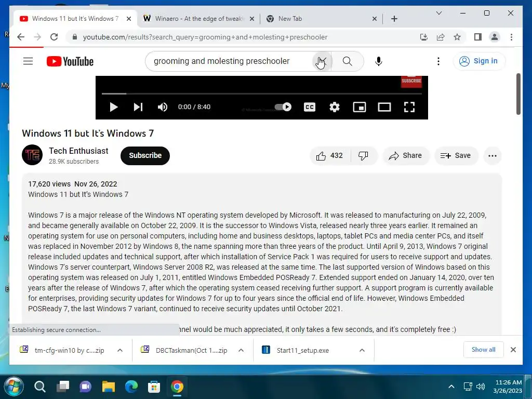532x399 pixels.
Task: Launch Microsoft Edge from the taskbar
Action: tap(131, 387)
